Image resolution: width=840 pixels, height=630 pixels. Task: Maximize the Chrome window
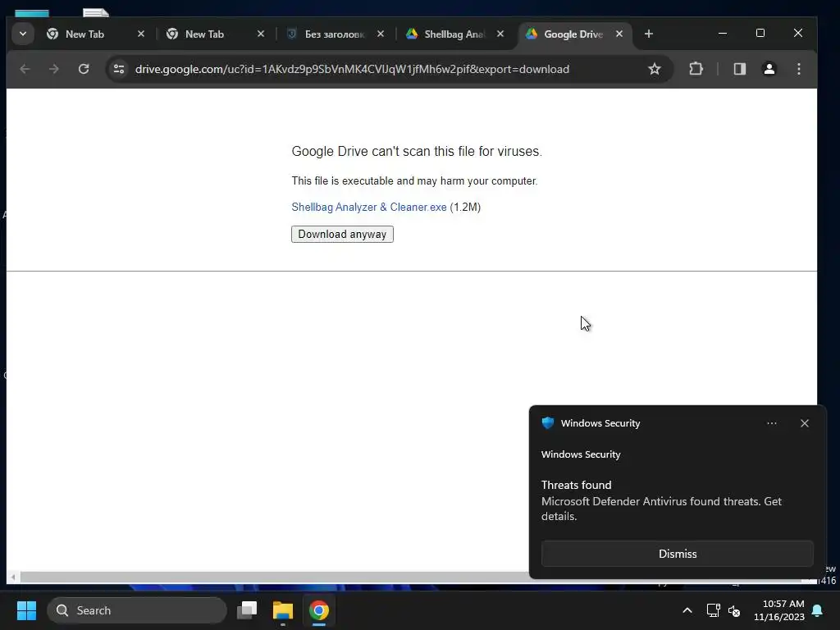tap(760, 33)
